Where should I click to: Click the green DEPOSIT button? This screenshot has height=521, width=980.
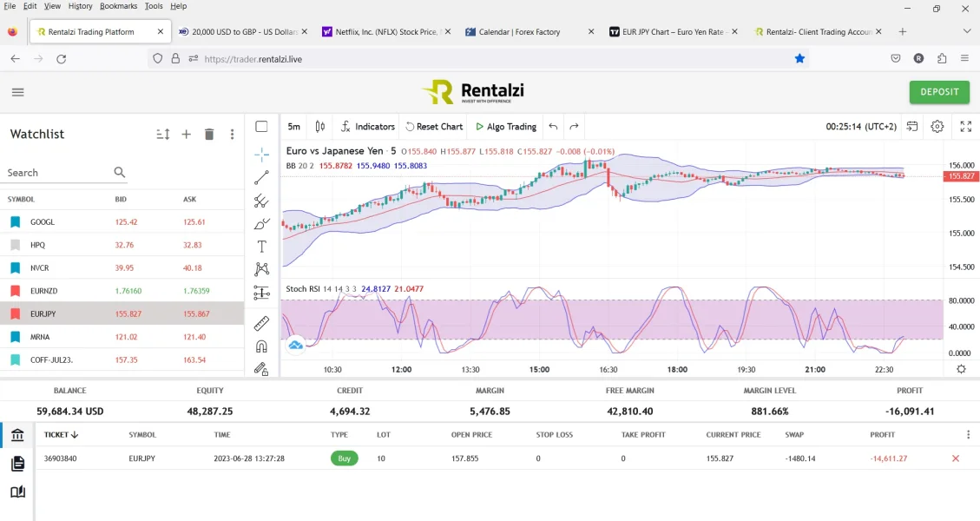pyautogui.click(x=939, y=92)
